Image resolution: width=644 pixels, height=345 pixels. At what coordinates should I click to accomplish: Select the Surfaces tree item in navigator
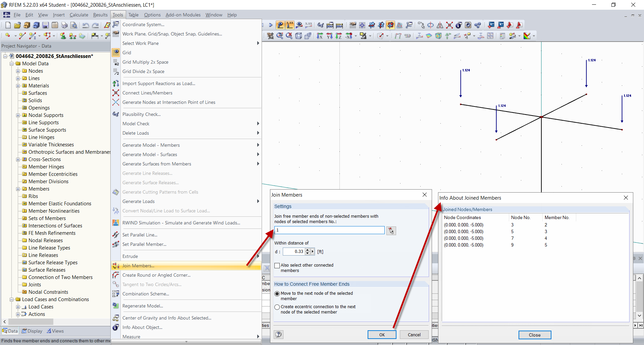point(38,93)
